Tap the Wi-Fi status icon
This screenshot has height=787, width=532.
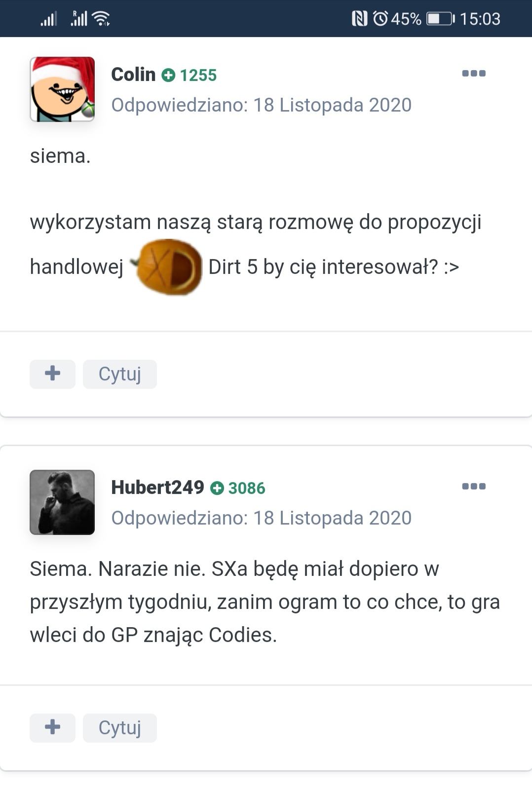click(x=101, y=19)
